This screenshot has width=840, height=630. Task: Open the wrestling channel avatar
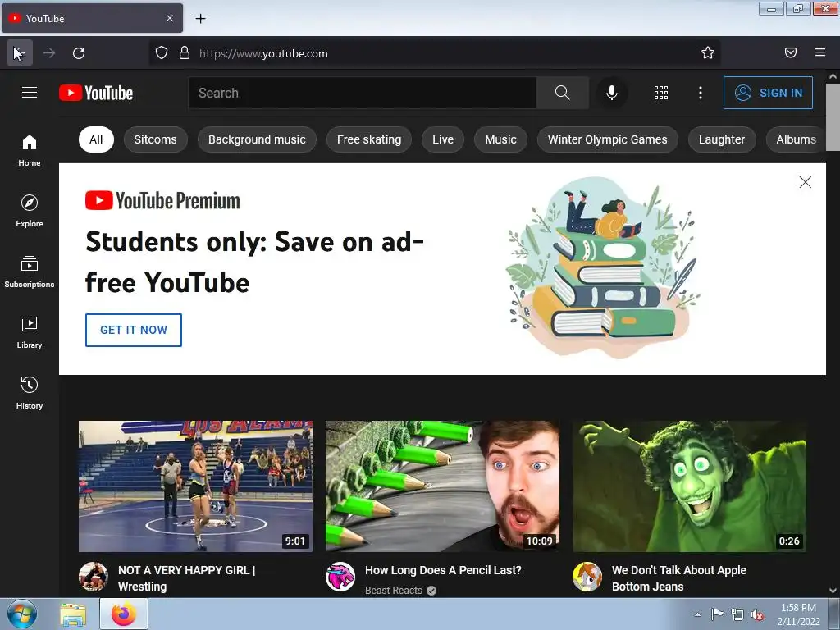pos(94,577)
